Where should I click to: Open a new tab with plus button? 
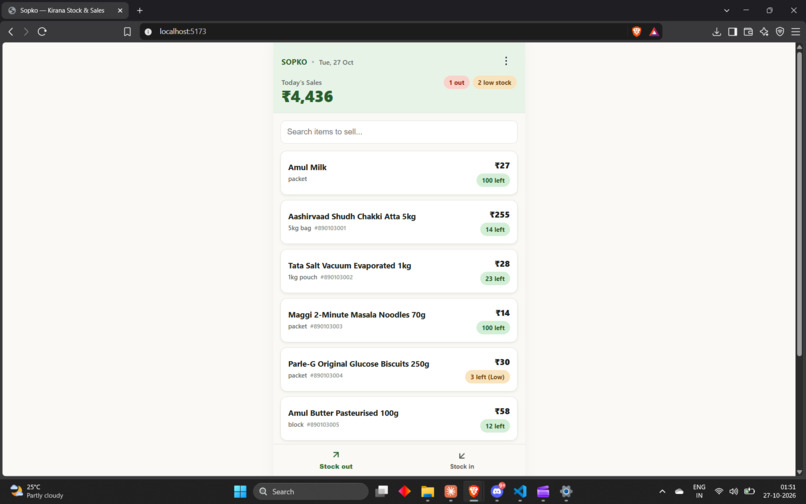pyautogui.click(x=139, y=10)
